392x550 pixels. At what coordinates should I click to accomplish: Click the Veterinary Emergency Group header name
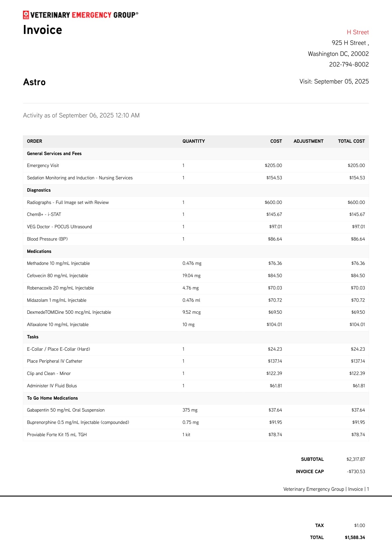[84, 15]
